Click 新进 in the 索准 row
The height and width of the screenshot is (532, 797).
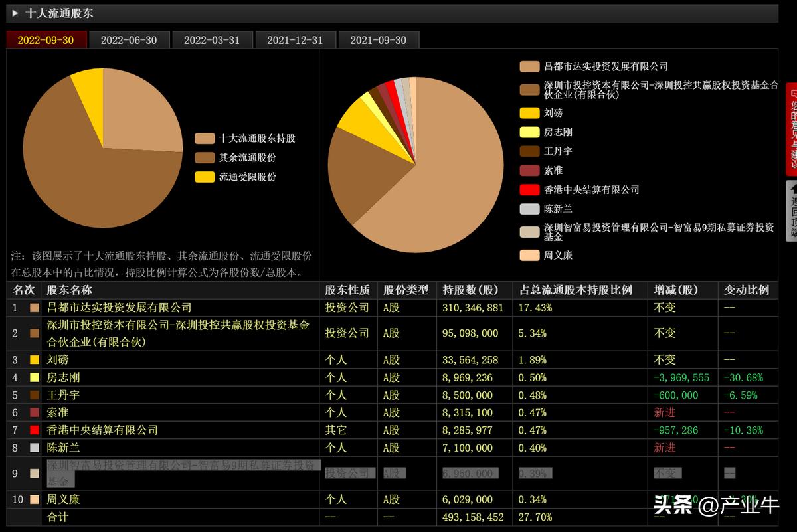click(665, 412)
